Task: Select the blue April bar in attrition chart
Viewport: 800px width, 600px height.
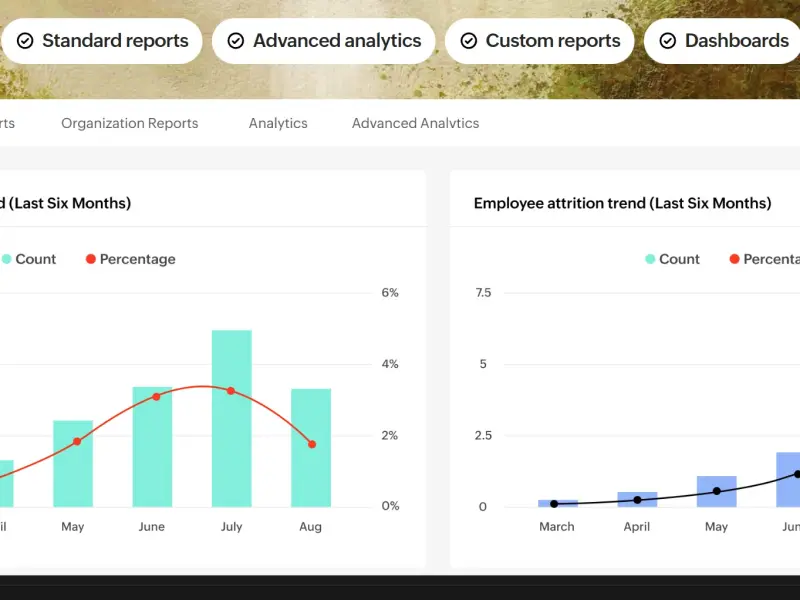Action: click(x=637, y=499)
